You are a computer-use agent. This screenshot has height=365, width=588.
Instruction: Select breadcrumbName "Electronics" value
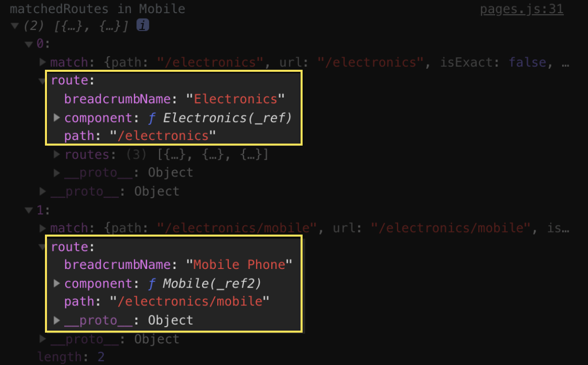(235, 99)
